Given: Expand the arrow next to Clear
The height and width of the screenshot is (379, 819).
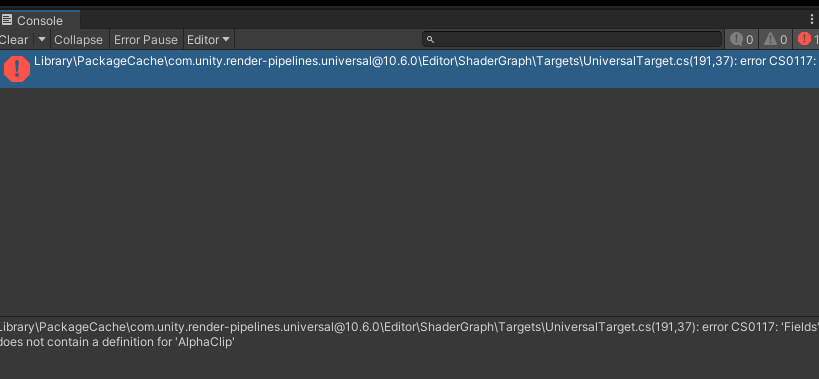Looking at the screenshot, I should click(42, 39).
